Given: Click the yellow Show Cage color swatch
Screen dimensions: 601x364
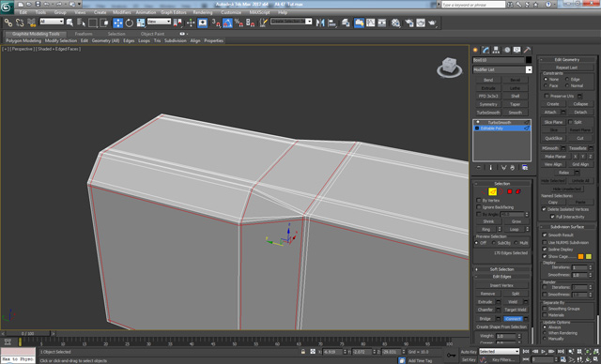Looking at the screenshot, I should tap(589, 256).
